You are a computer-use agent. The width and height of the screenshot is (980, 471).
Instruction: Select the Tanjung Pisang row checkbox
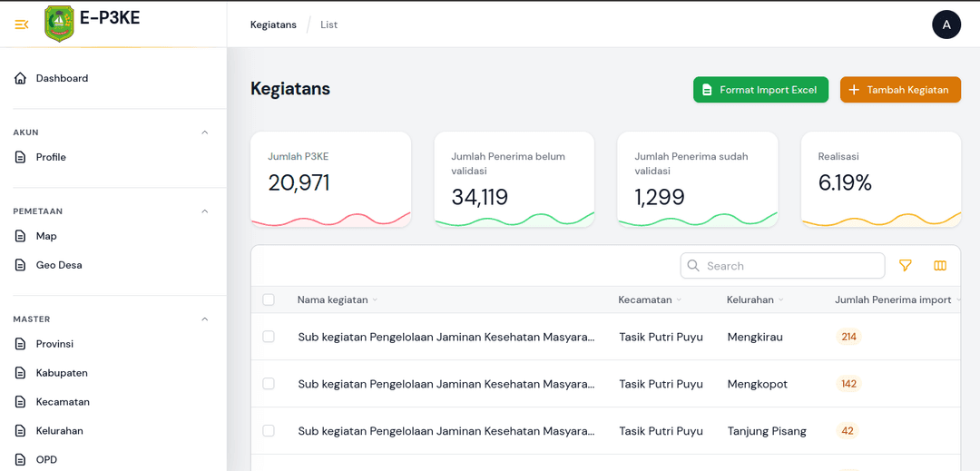[269, 431]
